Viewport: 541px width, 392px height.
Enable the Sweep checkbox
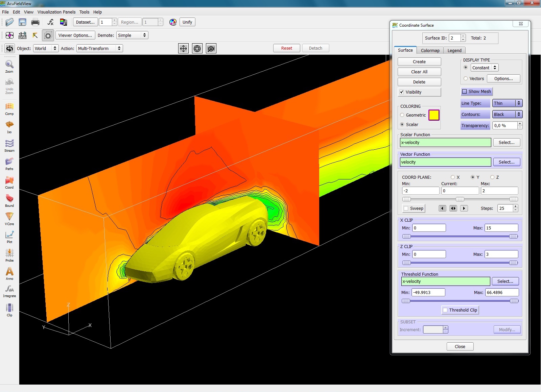pyautogui.click(x=406, y=209)
